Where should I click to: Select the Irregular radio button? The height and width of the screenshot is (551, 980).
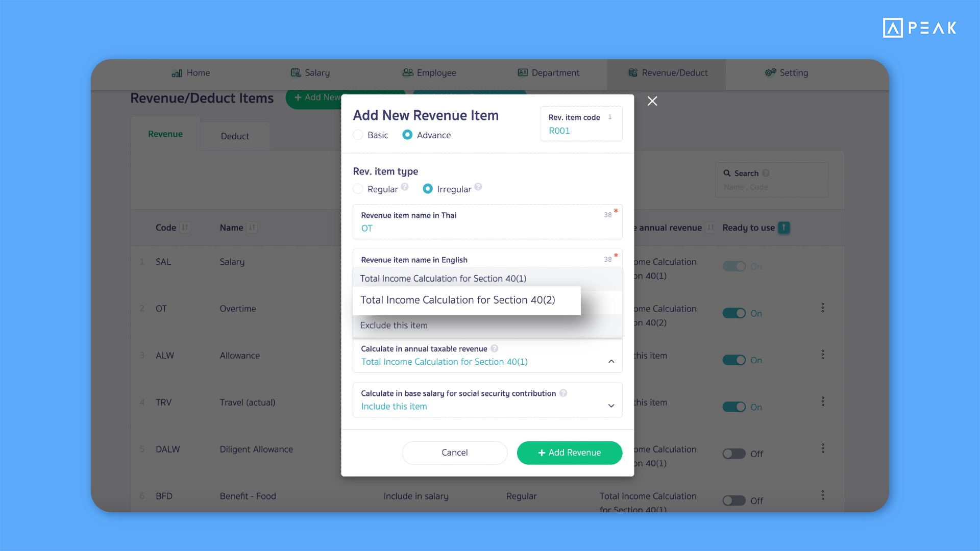point(427,188)
